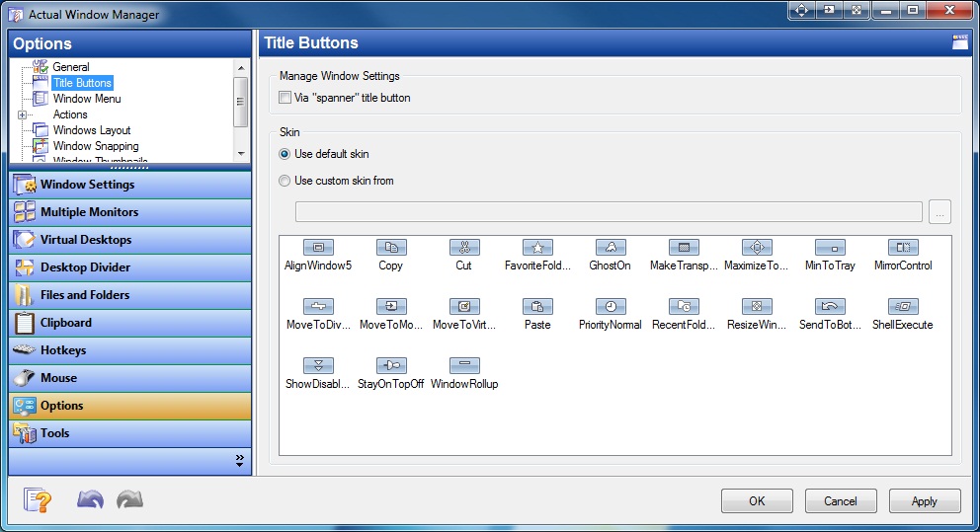
Task: Select the Paste button icon
Action: click(537, 307)
